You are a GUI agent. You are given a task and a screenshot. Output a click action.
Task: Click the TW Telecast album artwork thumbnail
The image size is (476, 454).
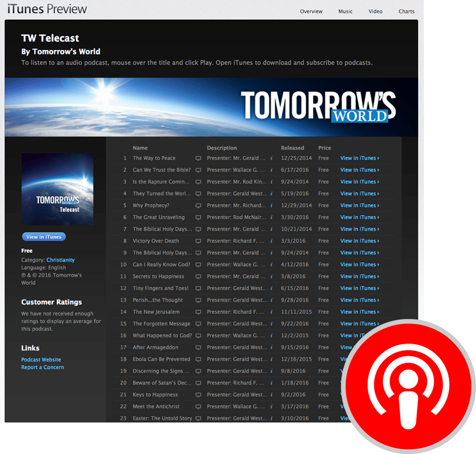(58, 189)
